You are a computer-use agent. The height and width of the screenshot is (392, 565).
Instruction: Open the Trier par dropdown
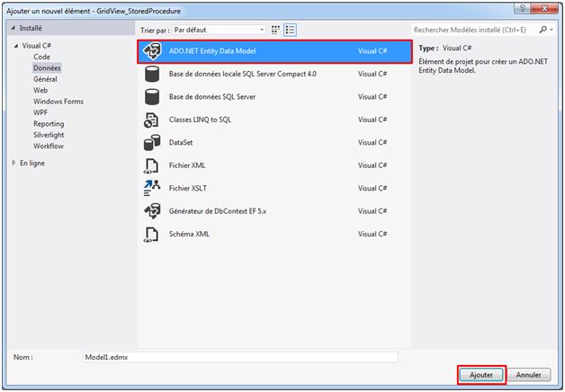point(220,30)
